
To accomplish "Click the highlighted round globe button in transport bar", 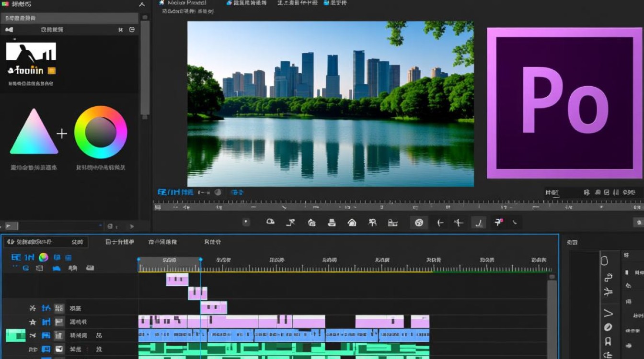I will tap(419, 223).
